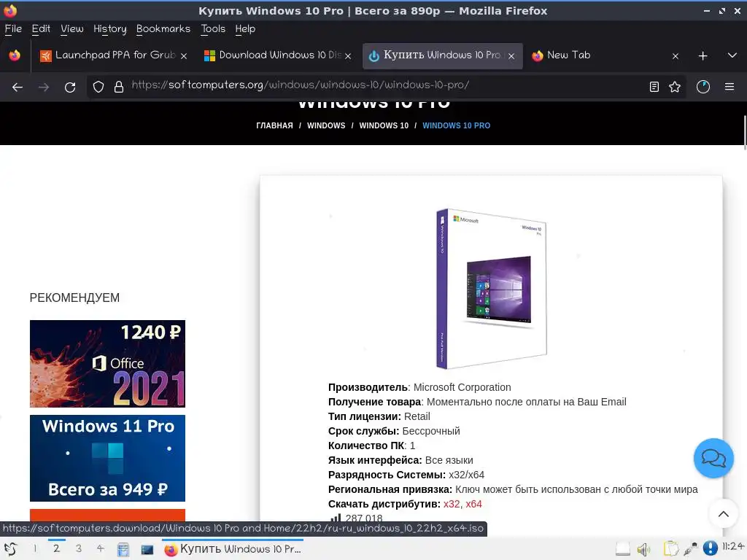Follow the WINDOWS 10 breadcrumb link
747x560 pixels.
coord(384,125)
